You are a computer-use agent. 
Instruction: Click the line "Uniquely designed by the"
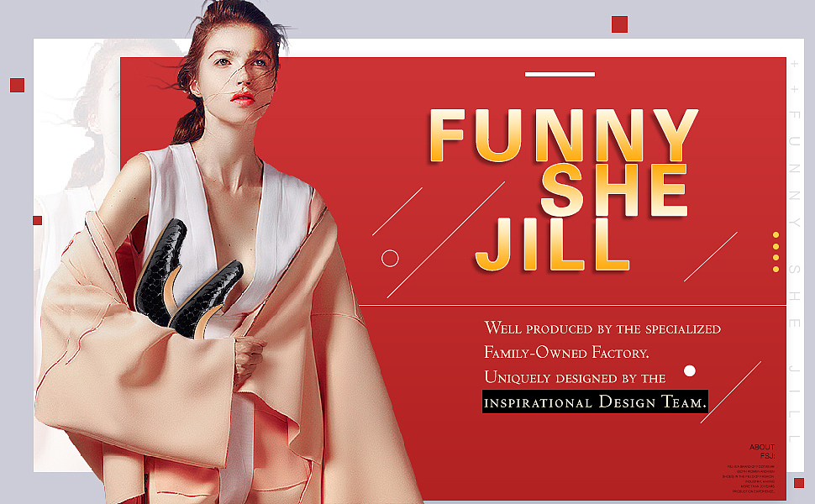coord(575,377)
